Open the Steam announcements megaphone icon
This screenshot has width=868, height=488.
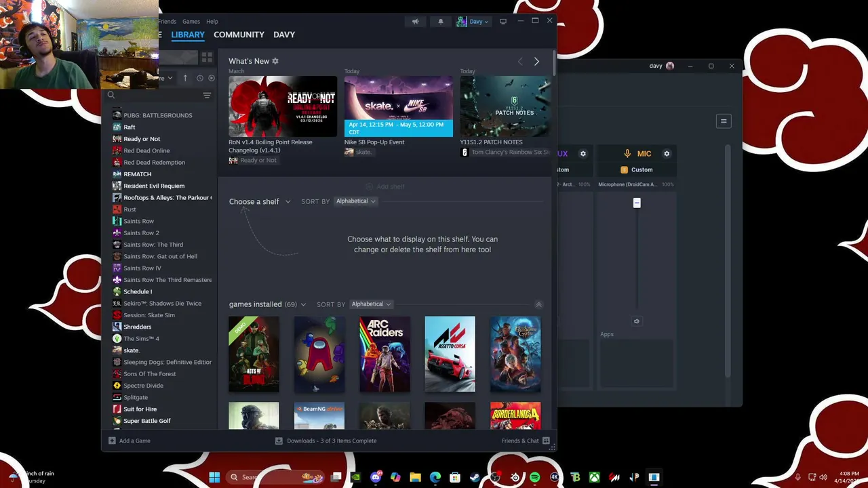click(x=416, y=22)
